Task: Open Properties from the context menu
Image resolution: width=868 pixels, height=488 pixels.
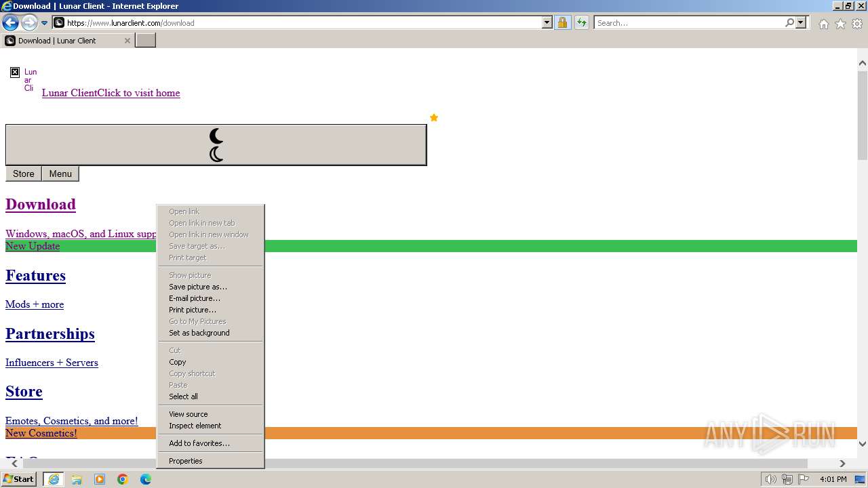Action: point(210,461)
